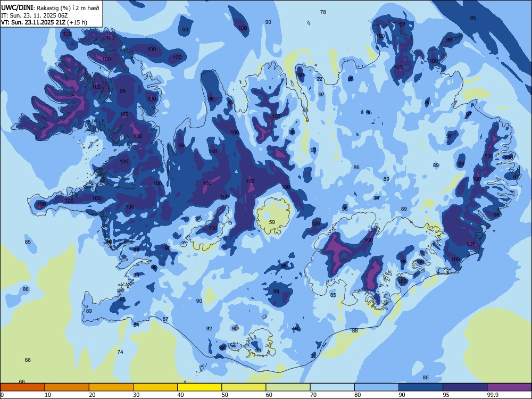Select the 78 humidity value on the map
The width and height of the screenshot is (532, 399).
pos(323,12)
